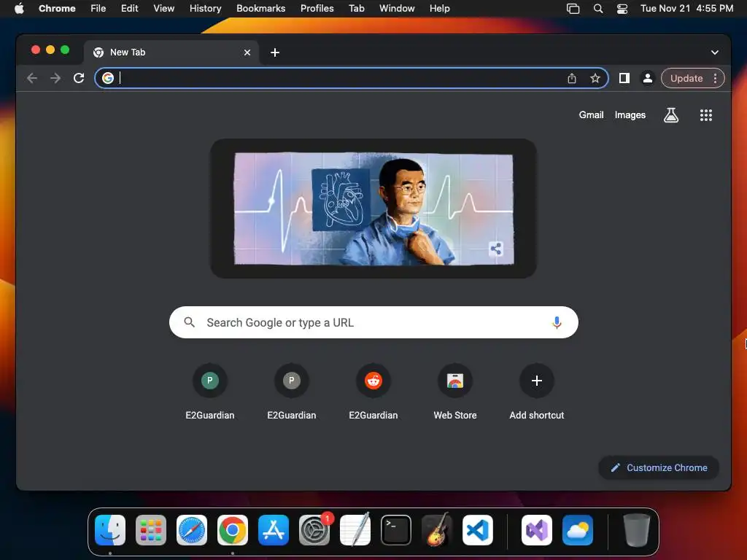Open the gray P E2Guardian shortcut
Viewport: 747px width, 560px height.
click(x=292, y=381)
